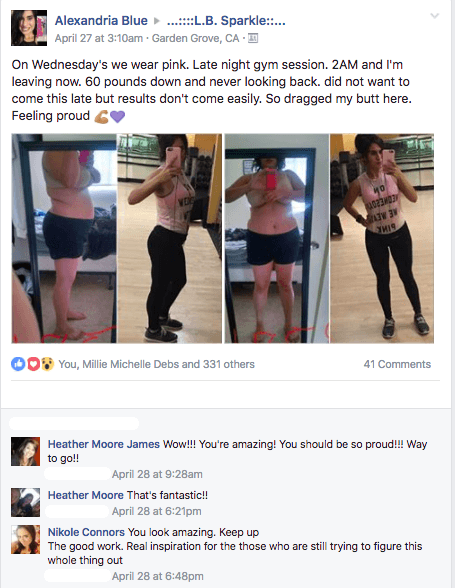The width and height of the screenshot is (455, 588).
Task: Click the group privacy audience icon
Action: tap(253, 38)
